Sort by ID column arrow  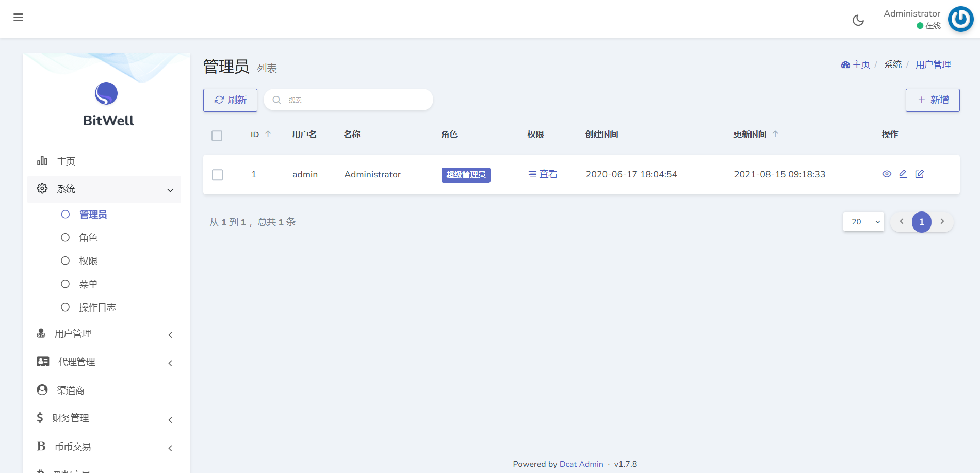tap(268, 134)
